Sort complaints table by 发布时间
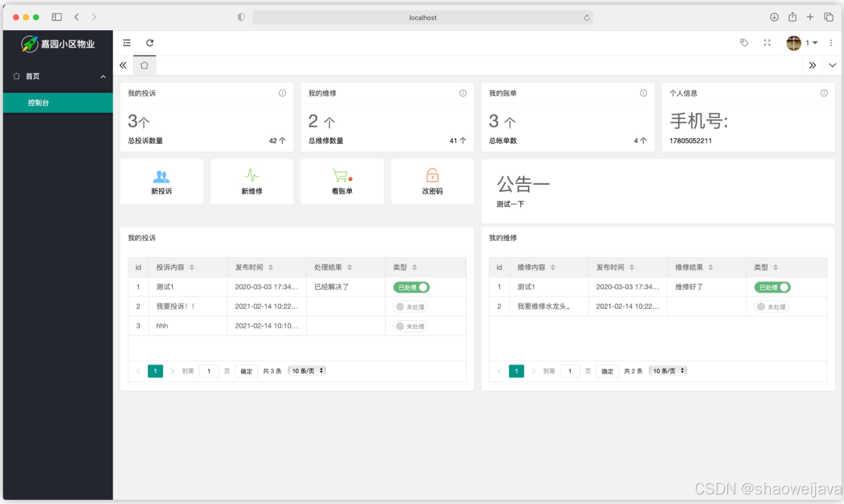This screenshot has height=504, width=844. [271, 267]
